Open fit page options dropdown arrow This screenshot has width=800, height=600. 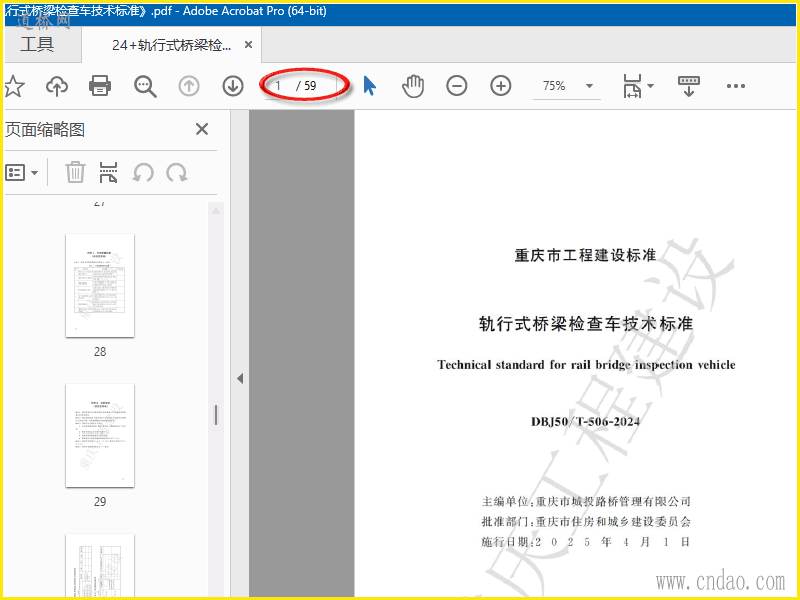(x=651, y=86)
